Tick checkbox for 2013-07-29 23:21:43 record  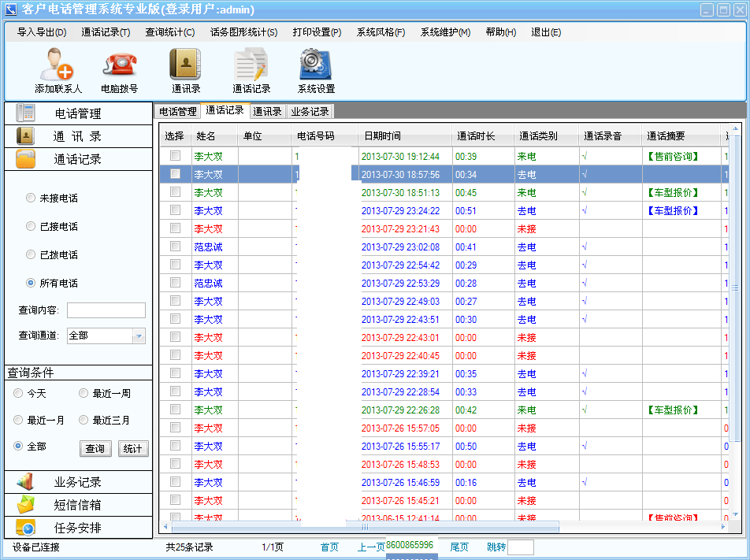tap(176, 228)
